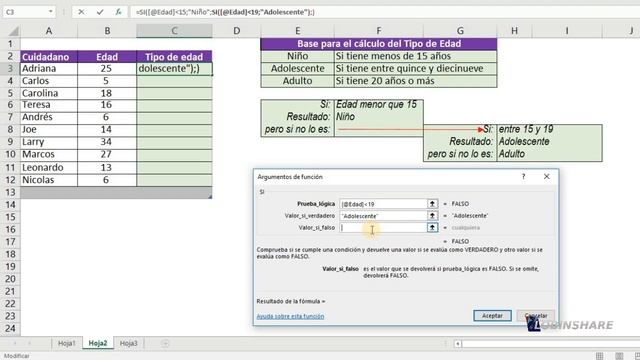Select the Niño cell in the base table
This screenshot has height=360, width=640.
[298, 56]
